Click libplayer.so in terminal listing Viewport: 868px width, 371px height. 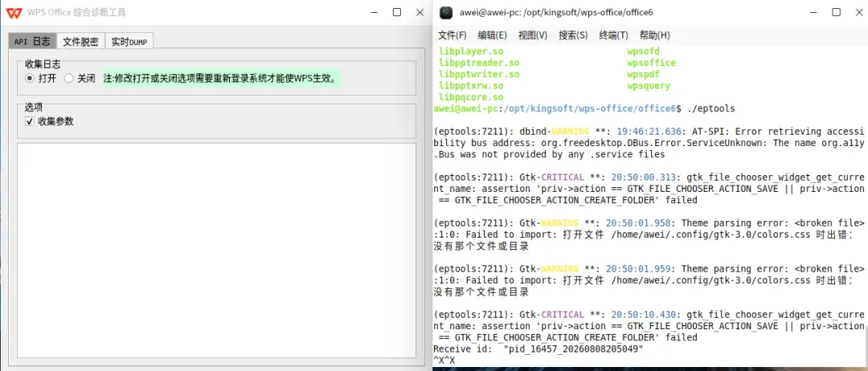pyautogui.click(x=471, y=51)
